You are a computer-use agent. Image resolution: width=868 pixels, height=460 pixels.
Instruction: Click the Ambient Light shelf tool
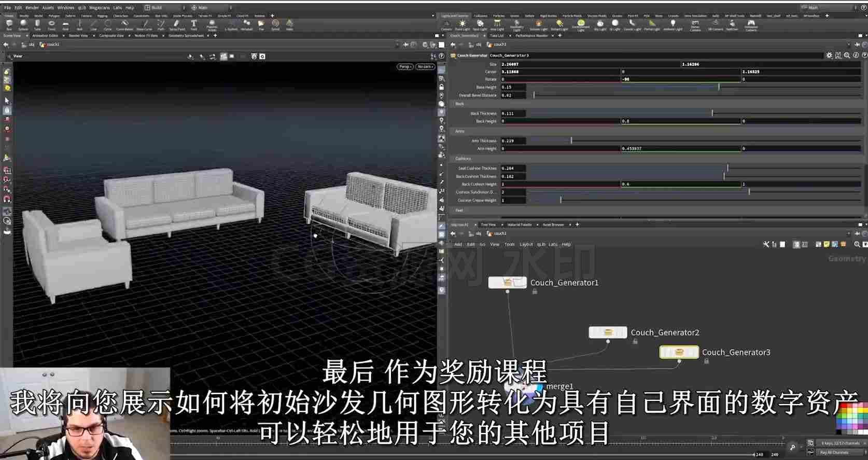coord(673,24)
